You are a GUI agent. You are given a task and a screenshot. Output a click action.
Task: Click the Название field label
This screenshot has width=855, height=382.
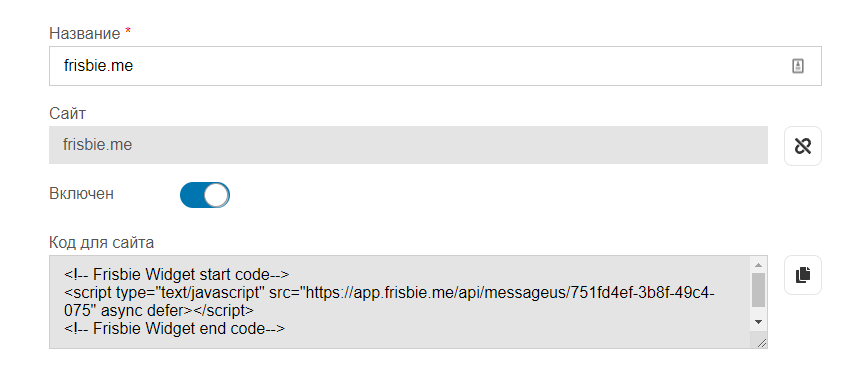click(85, 33)
